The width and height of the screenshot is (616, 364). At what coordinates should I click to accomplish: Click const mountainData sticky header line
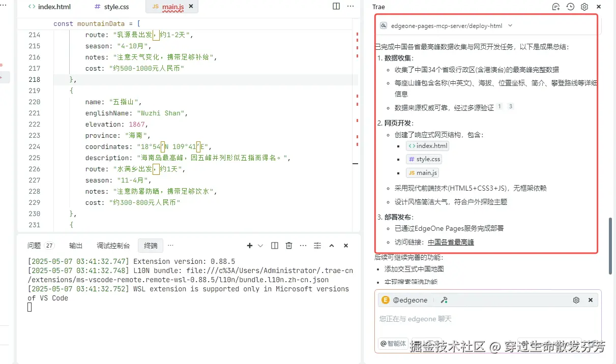97,24
